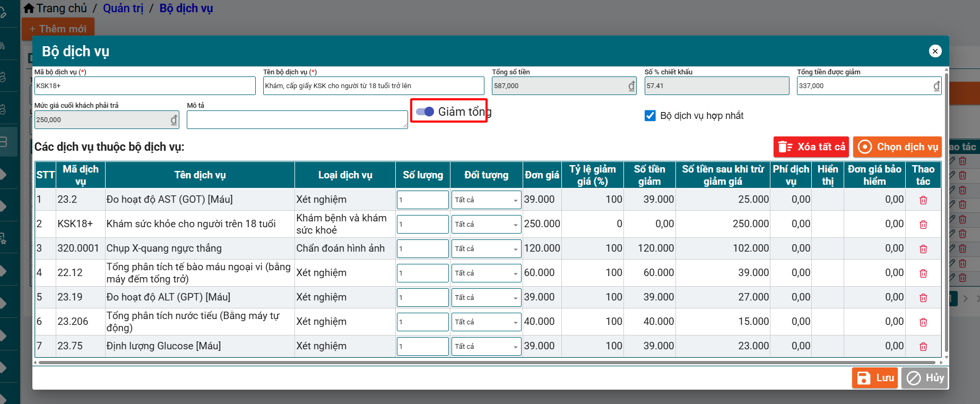This screenshot has height=404, width=980.
Task: Click the horizontal scrollbar under the service table
Action: (x=487, y=363)
